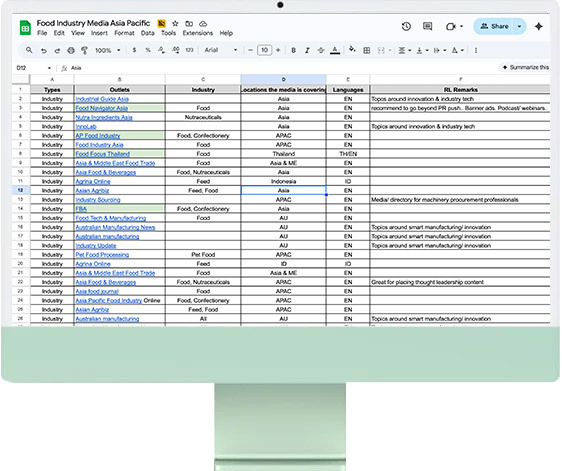Click Summarize this button
The width and height of the screenshot is (562, 471).
(525, 67)
